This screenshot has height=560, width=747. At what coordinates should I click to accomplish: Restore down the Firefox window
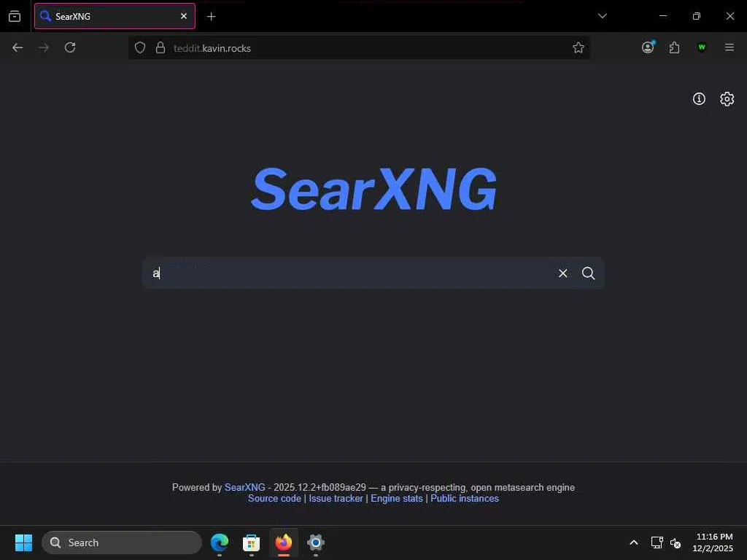tap(696, 16)
